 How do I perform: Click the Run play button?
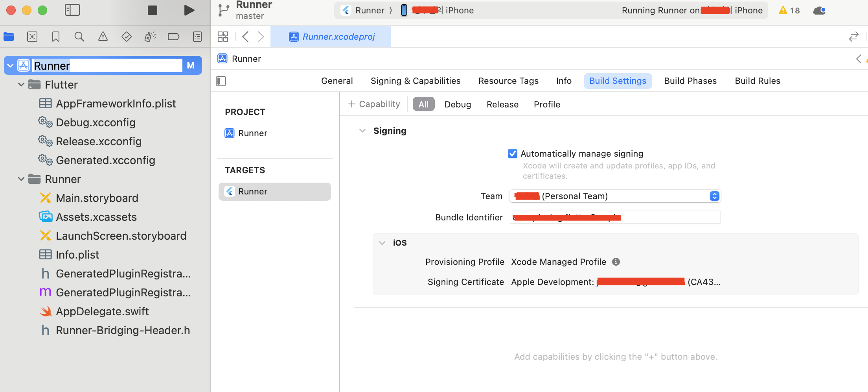189,10
